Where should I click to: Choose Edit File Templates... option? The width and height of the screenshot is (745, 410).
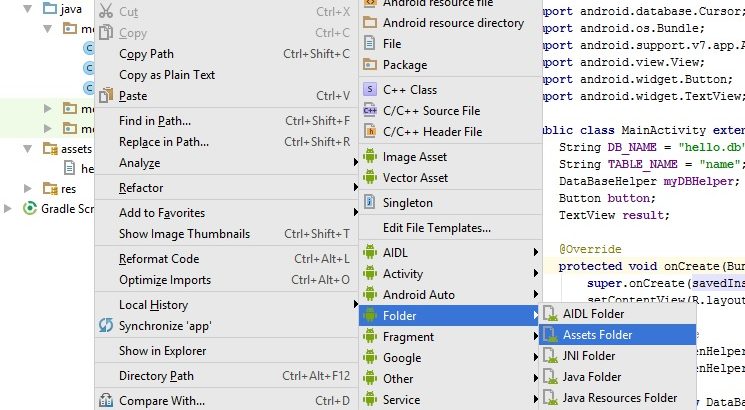coord(436,228)
